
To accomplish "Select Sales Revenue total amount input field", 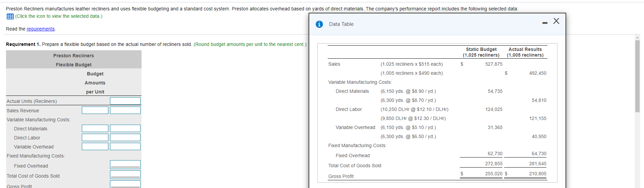I will point(125,110).
